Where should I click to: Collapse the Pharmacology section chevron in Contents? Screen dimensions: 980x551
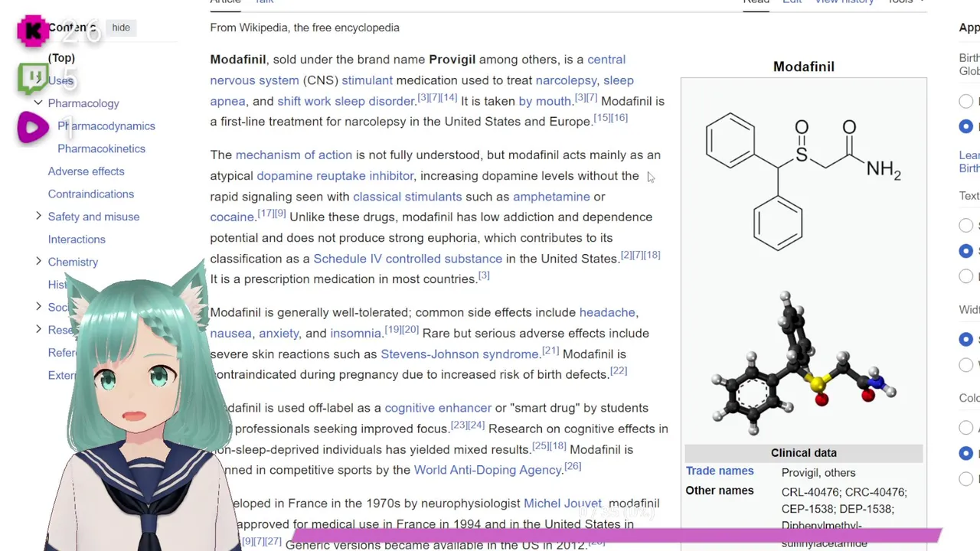click(x=38, y=103)
